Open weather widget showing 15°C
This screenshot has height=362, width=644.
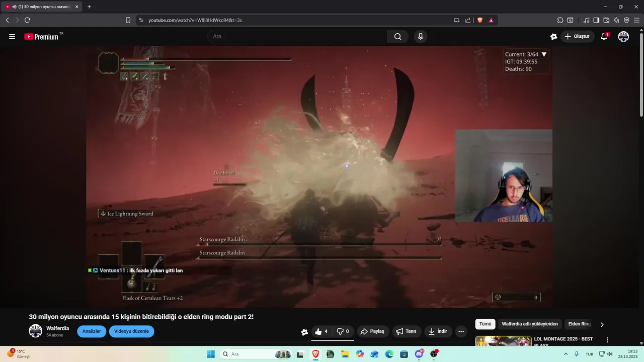point(19,354)
